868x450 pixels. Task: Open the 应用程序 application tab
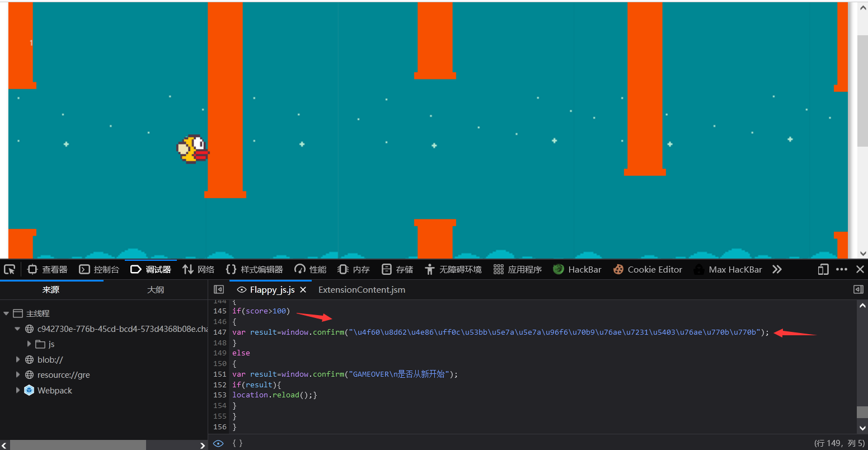click(518, 269)
